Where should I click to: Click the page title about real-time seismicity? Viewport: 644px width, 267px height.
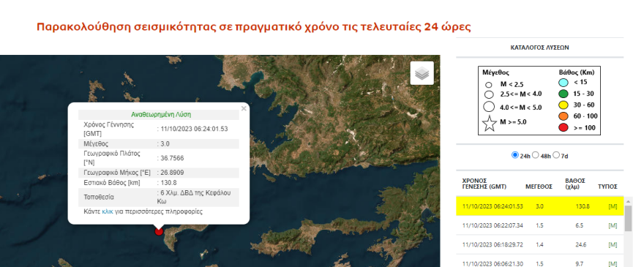pos(254,27)
